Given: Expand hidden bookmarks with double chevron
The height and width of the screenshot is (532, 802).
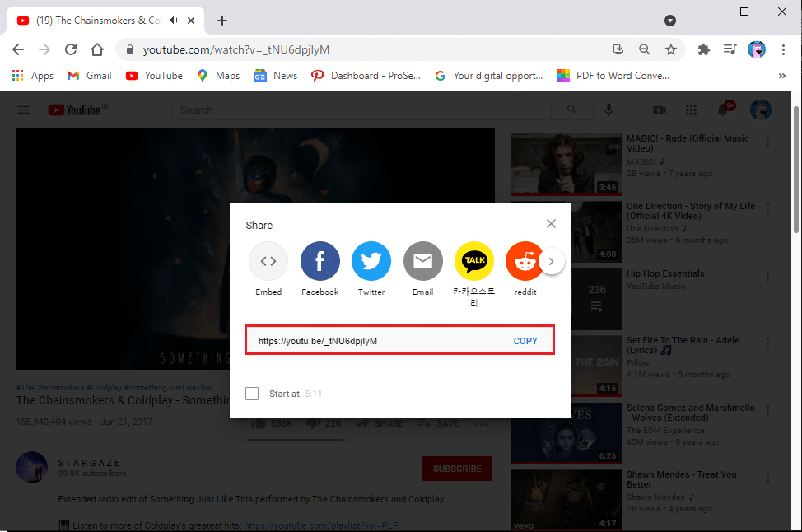Looking at the screenshot, I should coord(781,76).
